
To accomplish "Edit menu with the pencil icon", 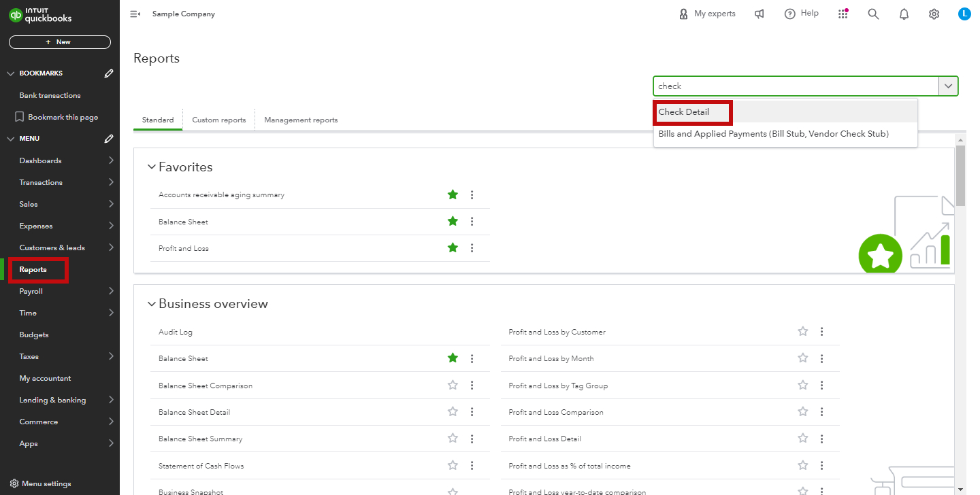I will click(109, 139).
